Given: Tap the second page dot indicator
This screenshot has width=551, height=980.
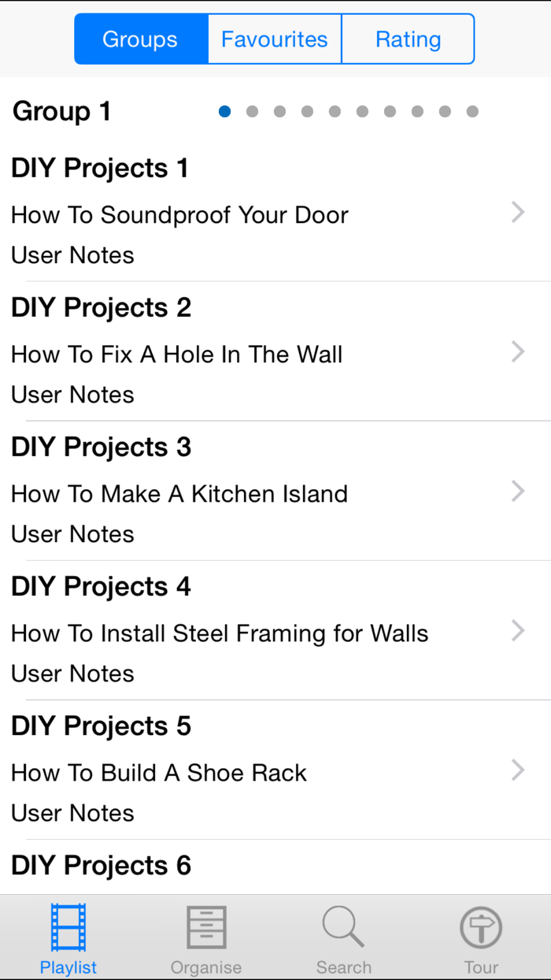Looking at the screenshot, I should pyautogui.click(x=252, y=112).
